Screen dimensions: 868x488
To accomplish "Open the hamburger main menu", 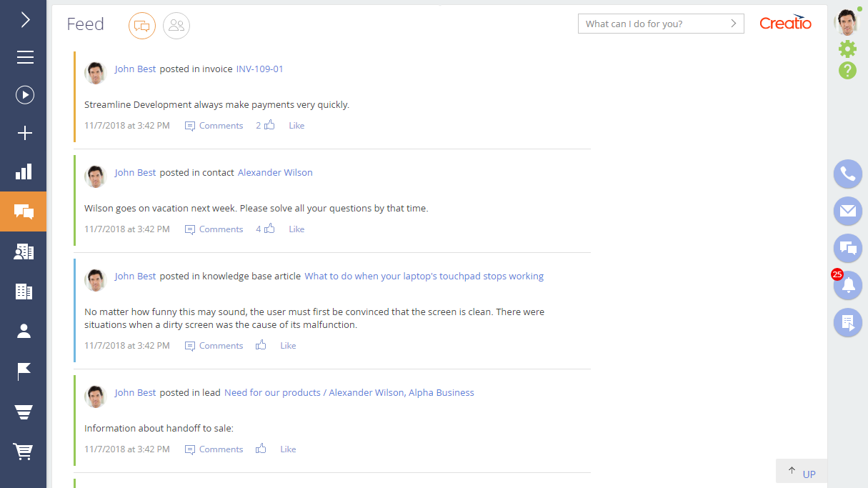I will [x=25, y=57].
